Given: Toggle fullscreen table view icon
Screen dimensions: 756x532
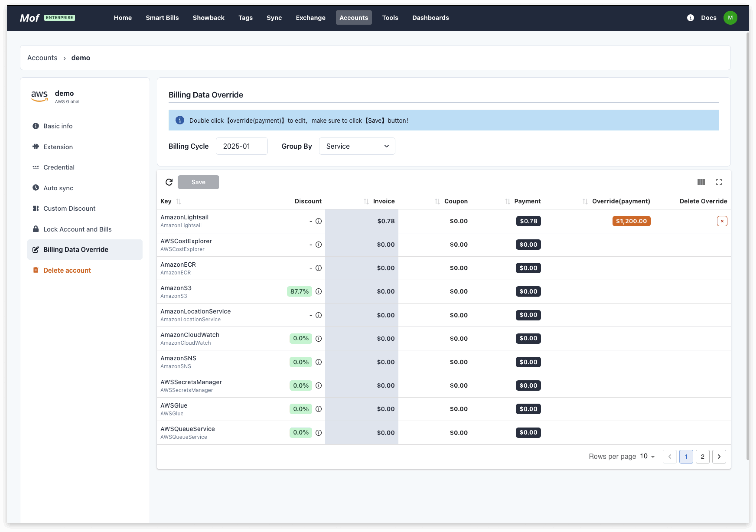Looking at the screenshot, I should pos(719,182).
